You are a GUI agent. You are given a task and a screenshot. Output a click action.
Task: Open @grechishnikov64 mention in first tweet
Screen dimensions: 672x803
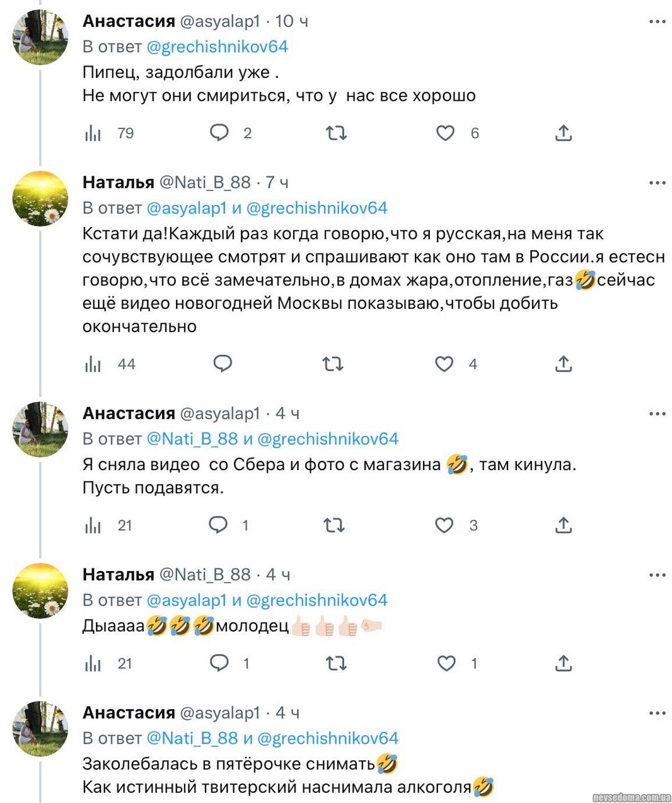point(217,47)
